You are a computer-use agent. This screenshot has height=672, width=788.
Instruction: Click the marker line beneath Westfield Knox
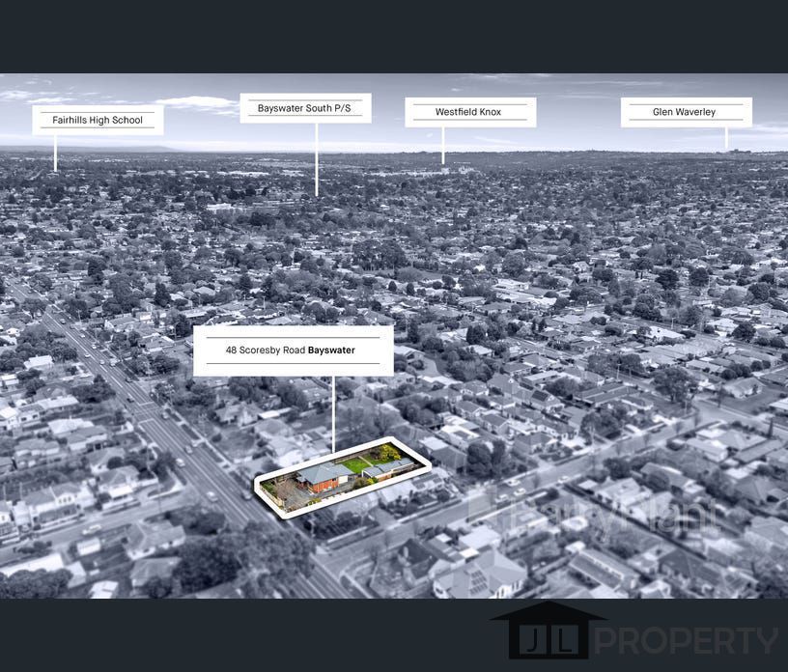tap(443, 145)
